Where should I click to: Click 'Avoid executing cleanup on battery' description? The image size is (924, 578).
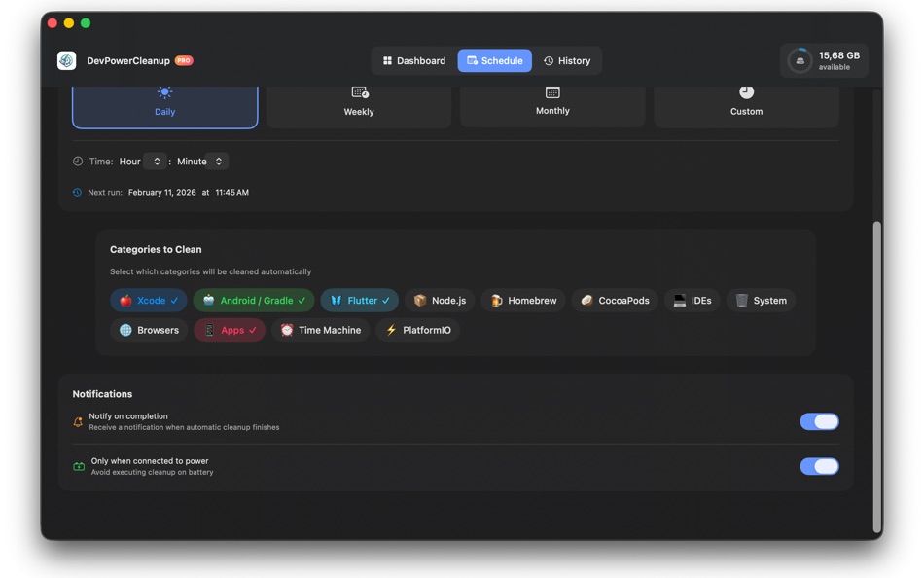click(152, 473)
